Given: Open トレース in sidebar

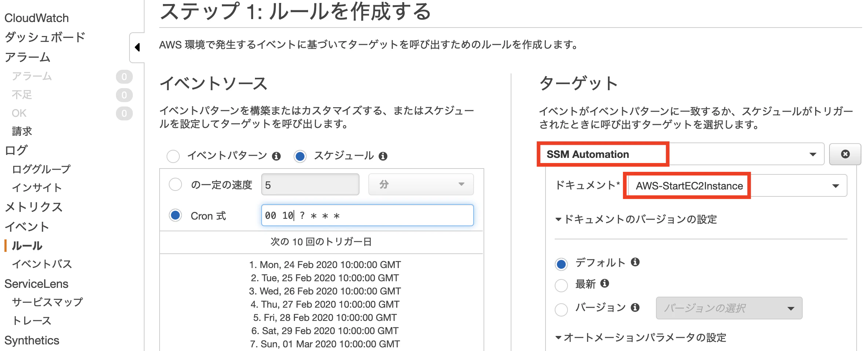Looking at the screenshot, I should pyautogui.click(x=32, y=321).
